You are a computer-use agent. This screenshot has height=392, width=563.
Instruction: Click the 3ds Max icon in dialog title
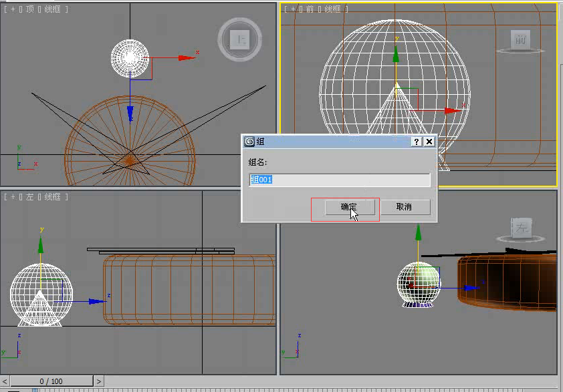click(x=249, y=142)
